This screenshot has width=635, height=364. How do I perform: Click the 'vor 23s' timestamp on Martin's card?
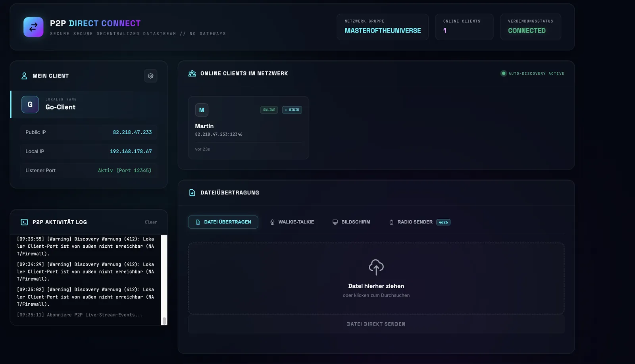click(x=202, y=149)
